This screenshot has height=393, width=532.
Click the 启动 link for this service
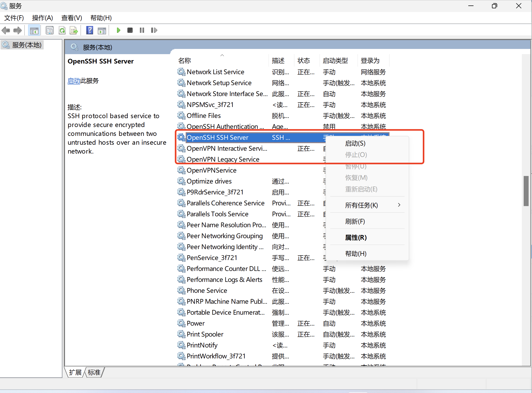coord(74,81)
